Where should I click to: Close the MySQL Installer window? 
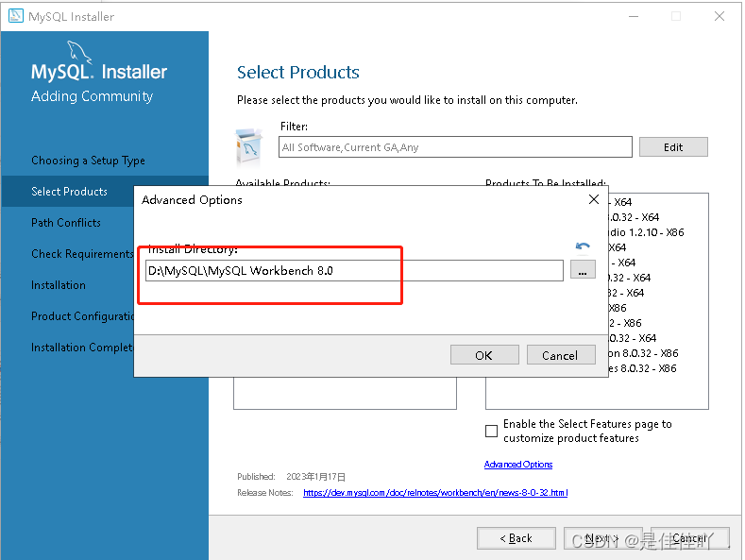pos(720,16)
